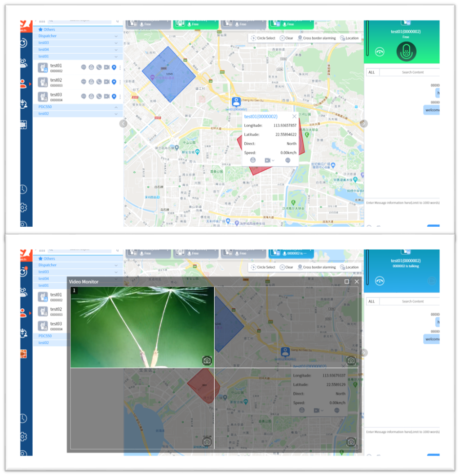The width and height of the screenshot is (460, 476).
Task: Select test02 user row in bottom screenshot
Action: pyautogui.click(x=51, y=312)
